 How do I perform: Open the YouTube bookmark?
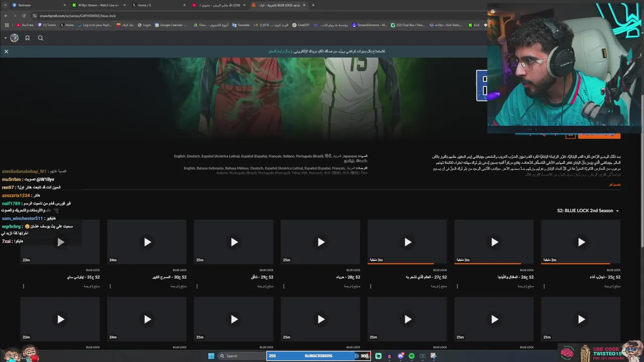click(x=25, y=25)
